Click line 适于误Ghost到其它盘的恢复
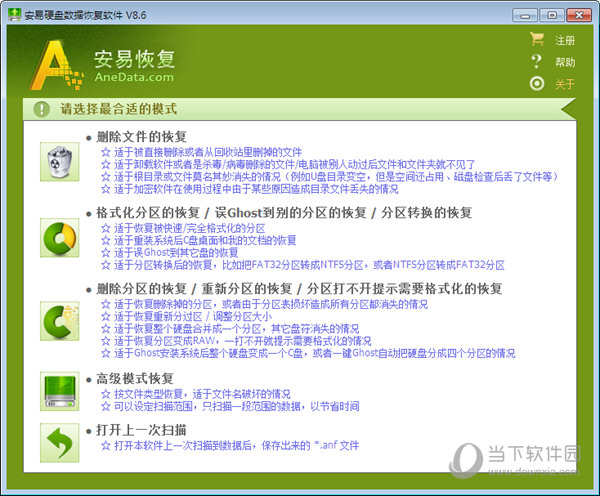Screen dimensions: 600x496 [x=170, y=253]
